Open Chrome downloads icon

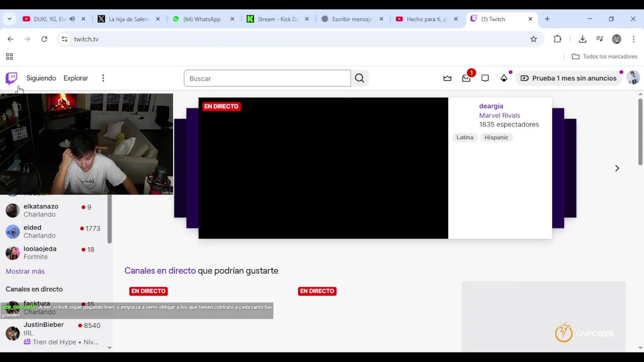click(583, 39)
